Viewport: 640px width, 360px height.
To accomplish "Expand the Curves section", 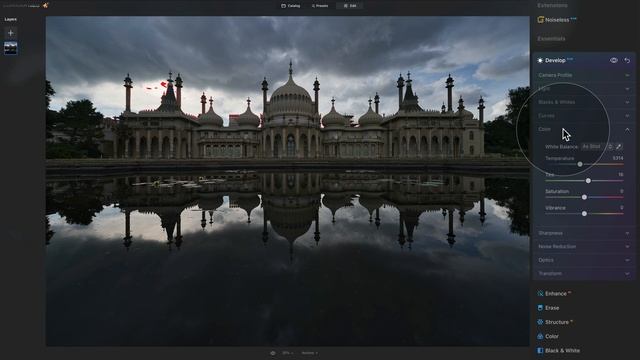I will tap(584, 116).
